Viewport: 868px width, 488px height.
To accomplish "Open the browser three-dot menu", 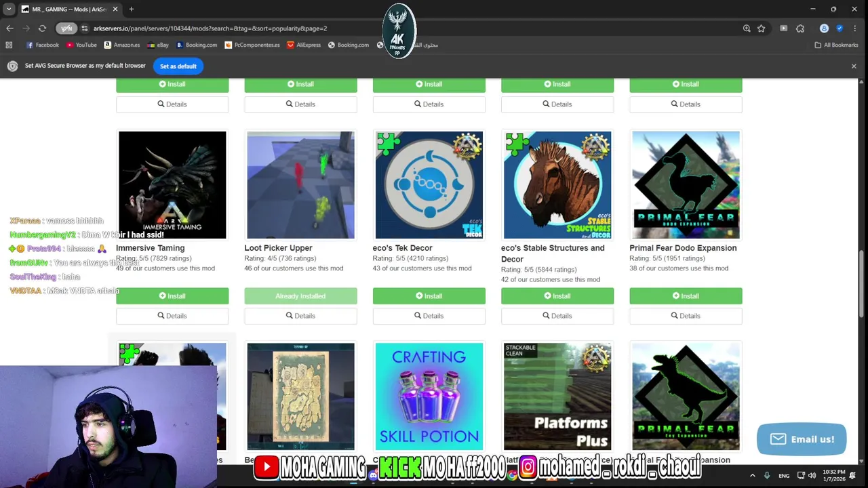I will click(855, 28).
